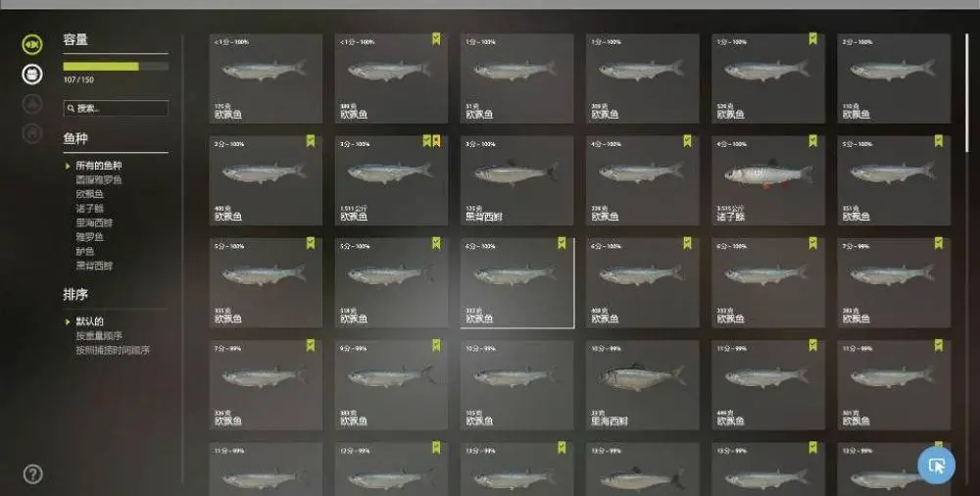
Task: Click the dimmed home sidebar icon
Action: pos(32,133)
